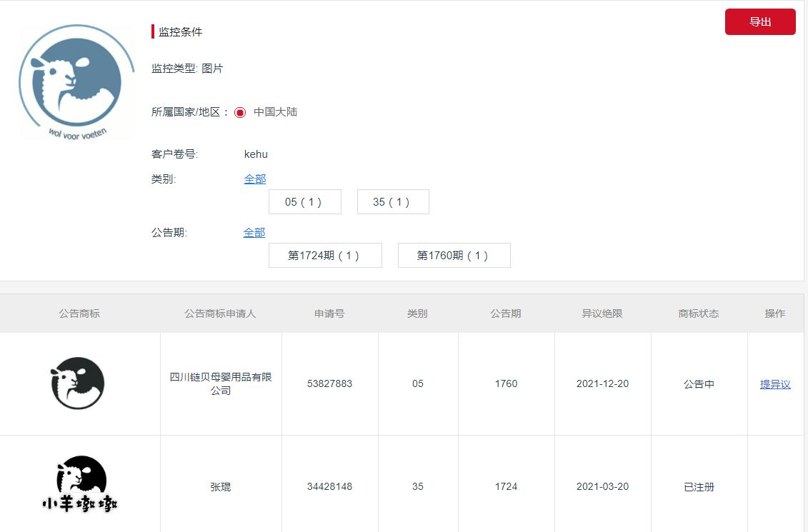Click the red 导出 export button
Screen dimensions: 808x532
(759, 22)
